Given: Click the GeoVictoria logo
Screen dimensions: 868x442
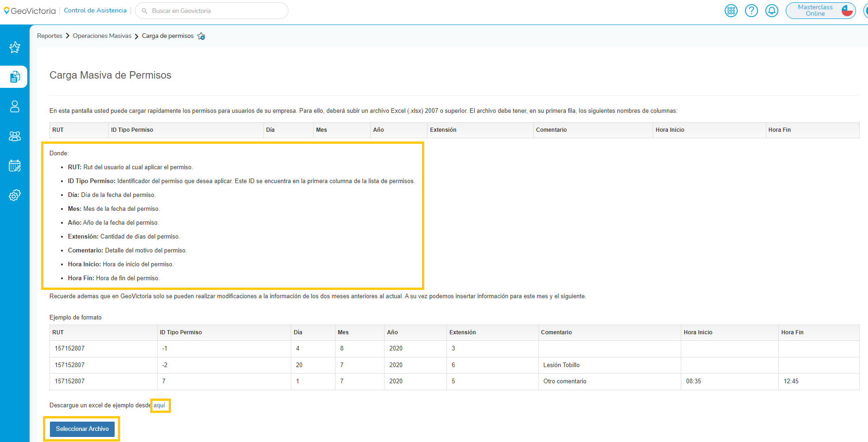Looking at the screenshot, I should click(x=30, y=11).
